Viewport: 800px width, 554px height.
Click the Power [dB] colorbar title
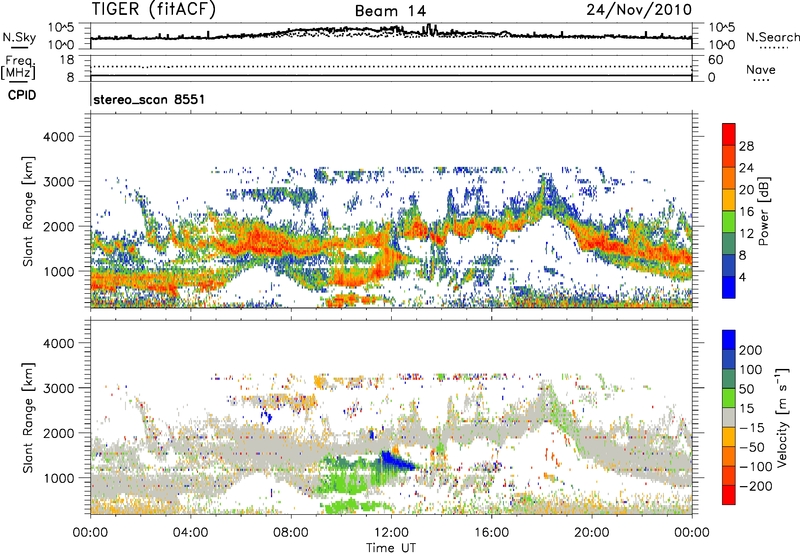click(763, 211)
